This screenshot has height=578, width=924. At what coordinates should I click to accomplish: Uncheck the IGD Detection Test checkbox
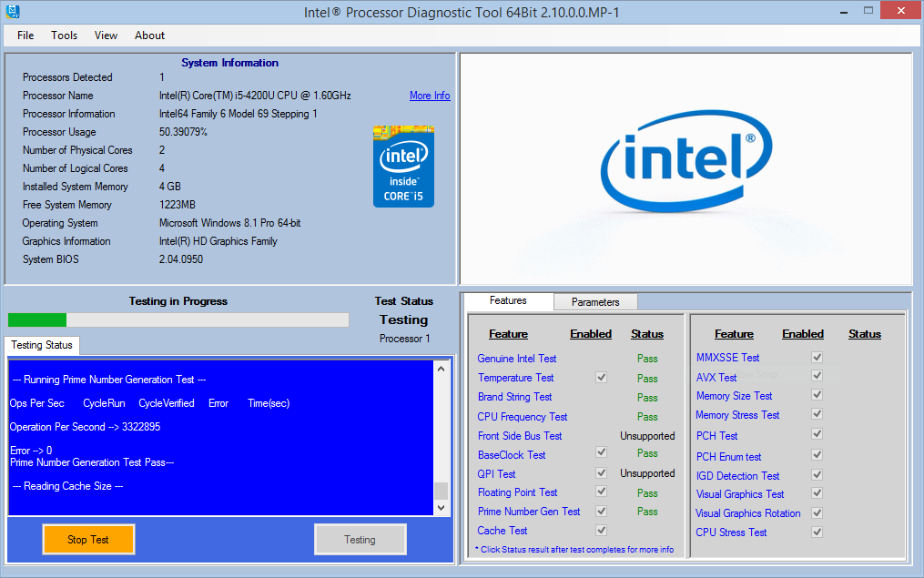click(x=817, y=474)
